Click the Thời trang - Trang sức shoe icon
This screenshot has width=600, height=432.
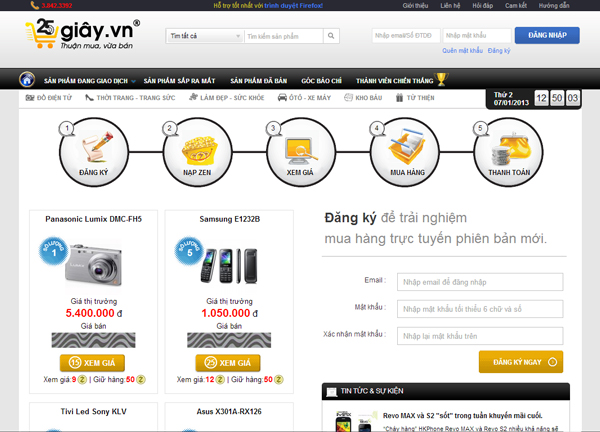[89, 98]
